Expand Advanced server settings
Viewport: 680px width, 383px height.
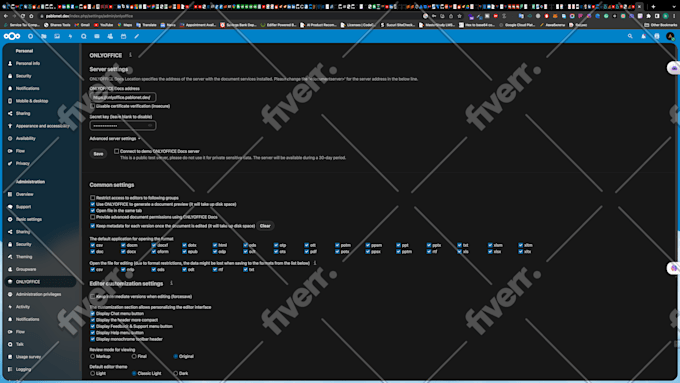click(115, 139)
